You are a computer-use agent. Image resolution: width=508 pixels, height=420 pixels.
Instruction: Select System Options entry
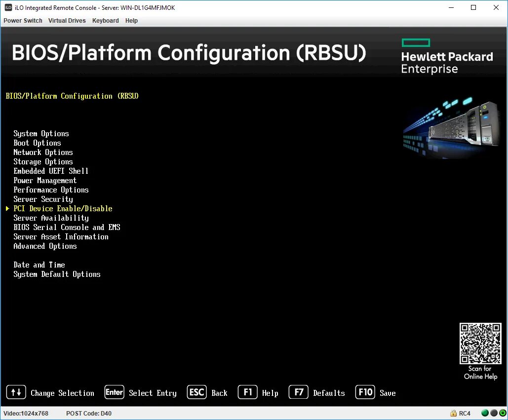pyautogui.click(x=41, y=133)
